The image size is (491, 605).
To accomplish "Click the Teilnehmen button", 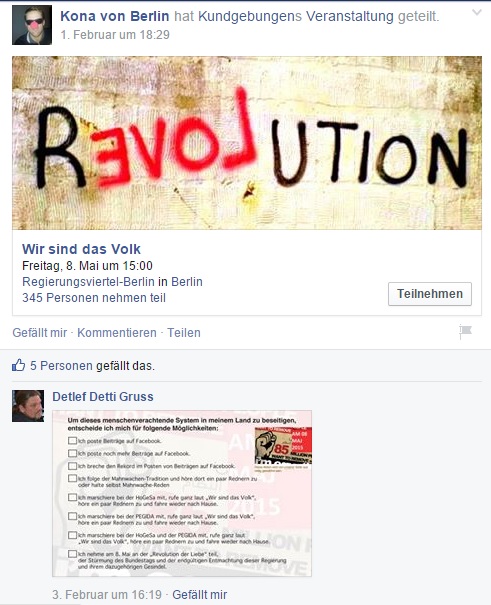I will (x=430, y=294).
